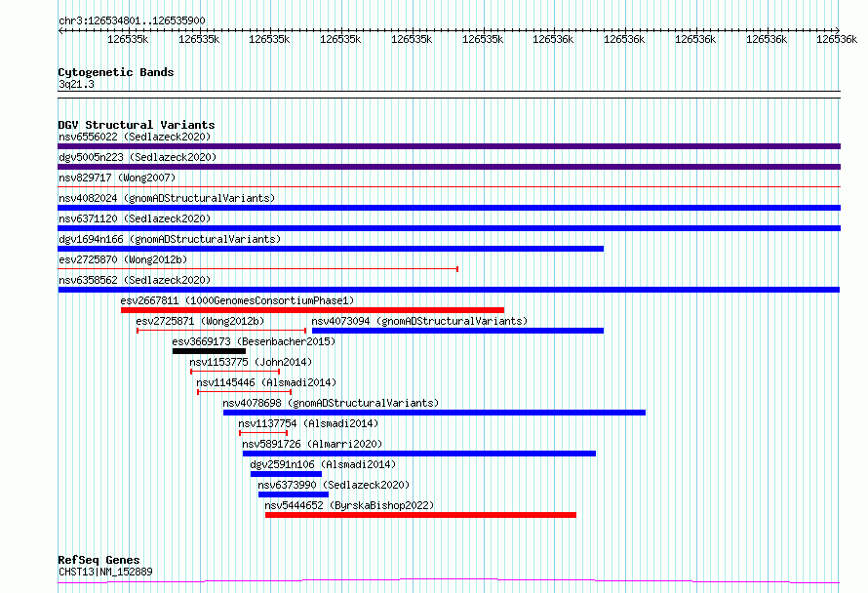The height and width of the screenshot is (593, 868).
Task: Click nsv4078698 (gnomADStructuralVariants) label
Action: 331,403
